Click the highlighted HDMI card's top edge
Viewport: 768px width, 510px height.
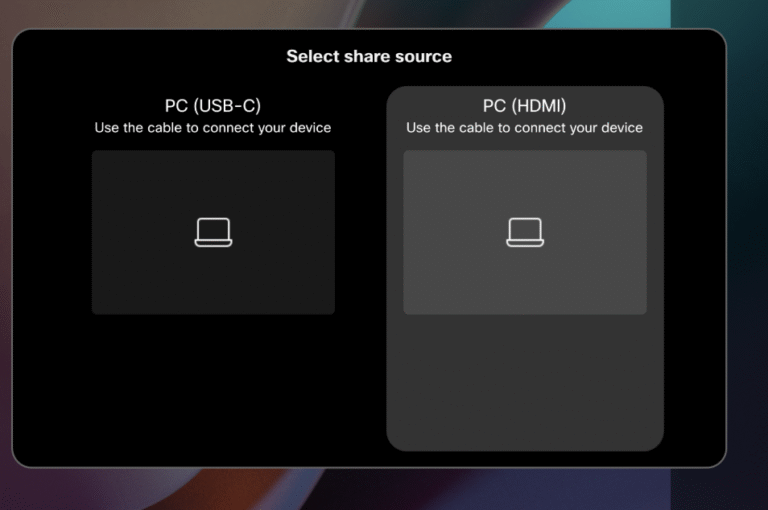click(525, 89)
